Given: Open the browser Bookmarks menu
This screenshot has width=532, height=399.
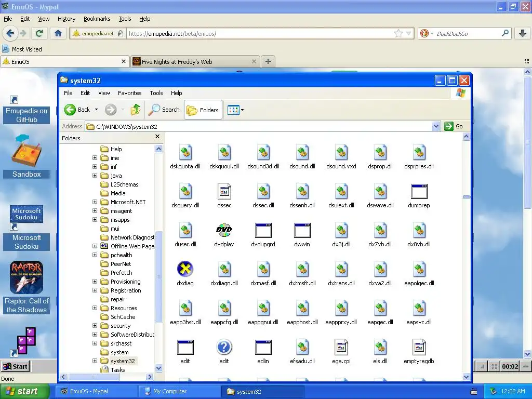Looking at the screenshot, I should [97, 19].
